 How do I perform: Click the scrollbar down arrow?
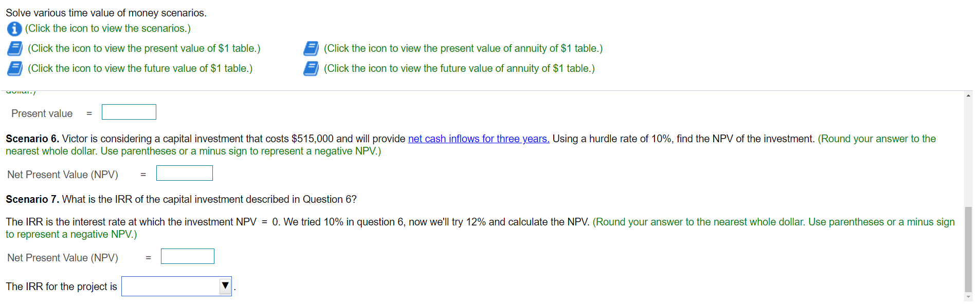(968, 296)
